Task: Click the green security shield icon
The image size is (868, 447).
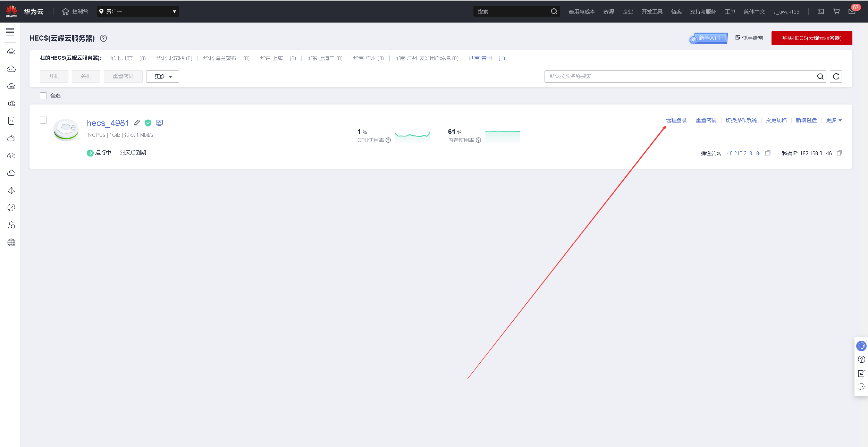Action: [x=148, y=123]
